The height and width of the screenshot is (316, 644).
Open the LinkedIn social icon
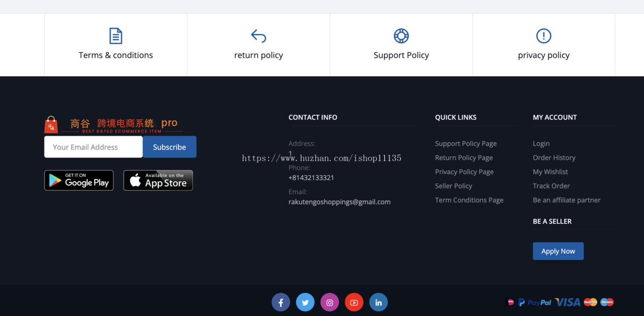[x=378, y=303]
